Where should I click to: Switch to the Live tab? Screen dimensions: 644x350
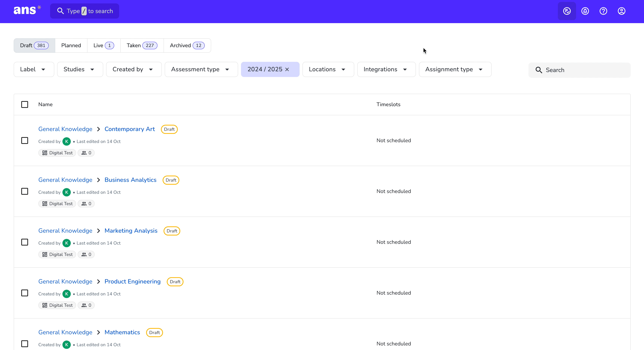(104, 46)
